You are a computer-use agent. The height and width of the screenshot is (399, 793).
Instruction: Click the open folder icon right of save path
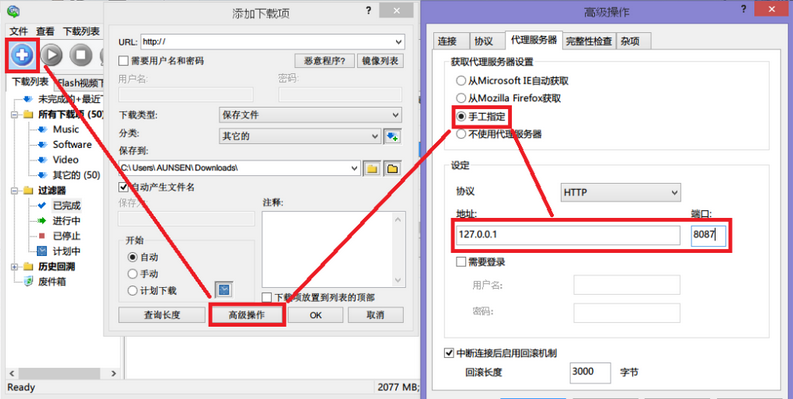pyautogui.click(x=392, y=168)
